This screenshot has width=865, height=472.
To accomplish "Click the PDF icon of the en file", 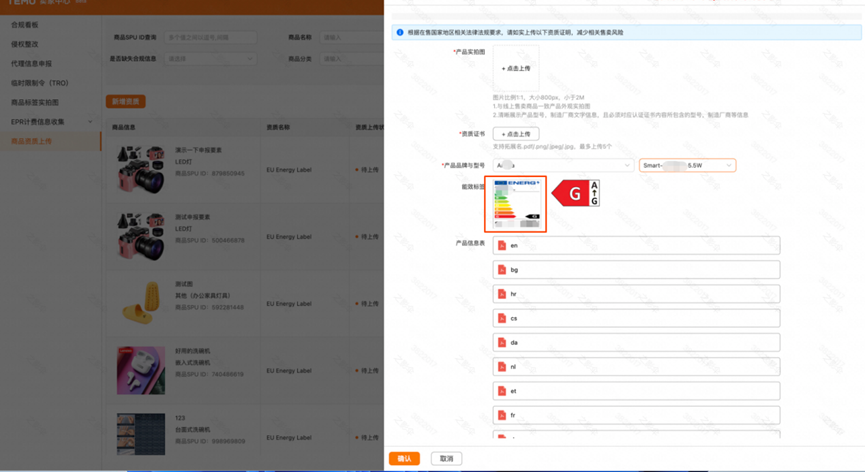I will 501,245.
